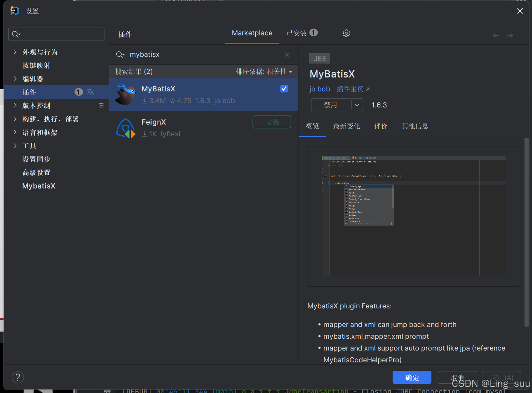
Task: Open the 评价 tab
Action: coord(381,126)
